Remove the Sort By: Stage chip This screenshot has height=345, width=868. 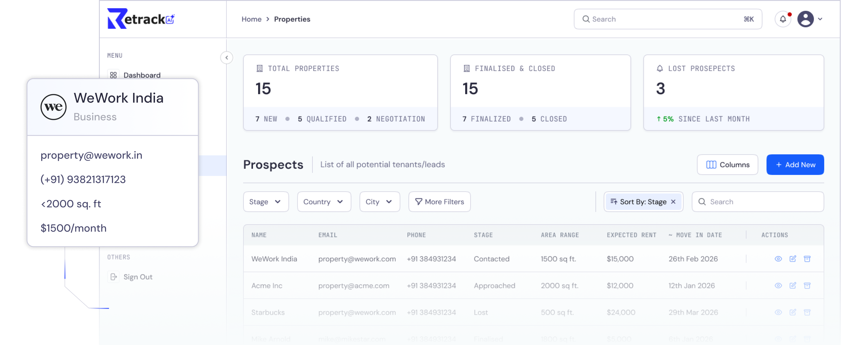point(673,201)
